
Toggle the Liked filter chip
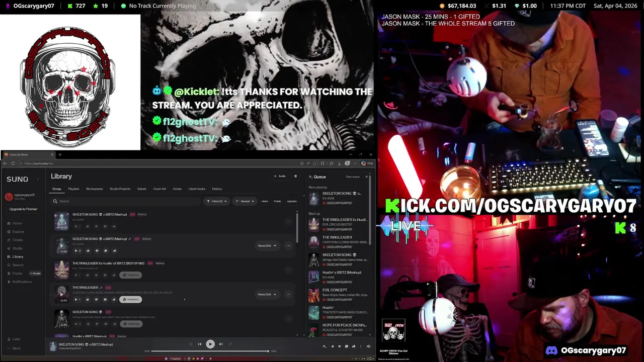pyautogui.click(x=265, y=201)
